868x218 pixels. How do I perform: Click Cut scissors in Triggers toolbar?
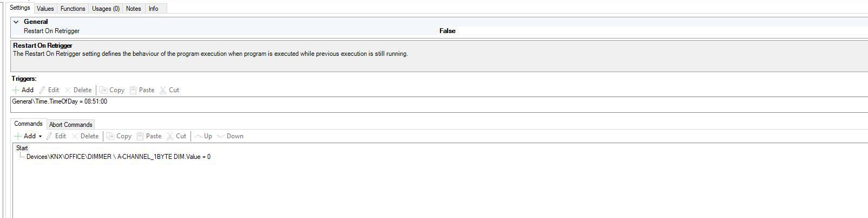(163, 90)
